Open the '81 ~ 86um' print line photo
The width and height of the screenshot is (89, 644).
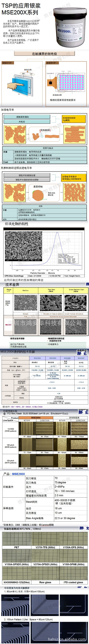coord(27,428)
